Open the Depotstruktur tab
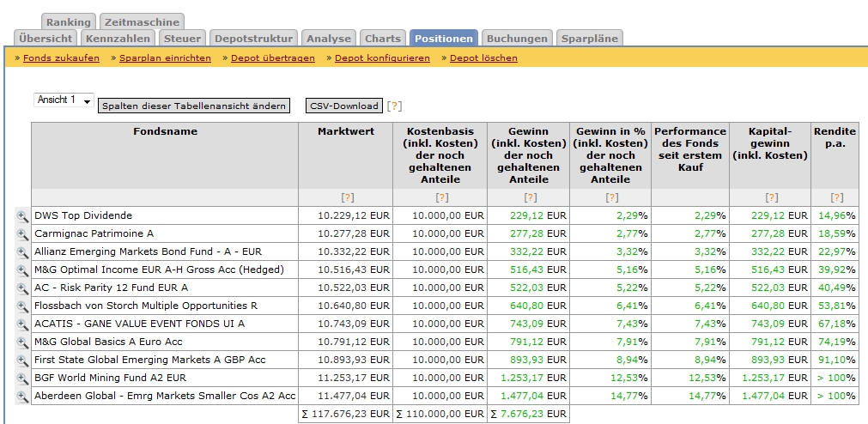Screen dimensions: 868x424 (253, 39)
